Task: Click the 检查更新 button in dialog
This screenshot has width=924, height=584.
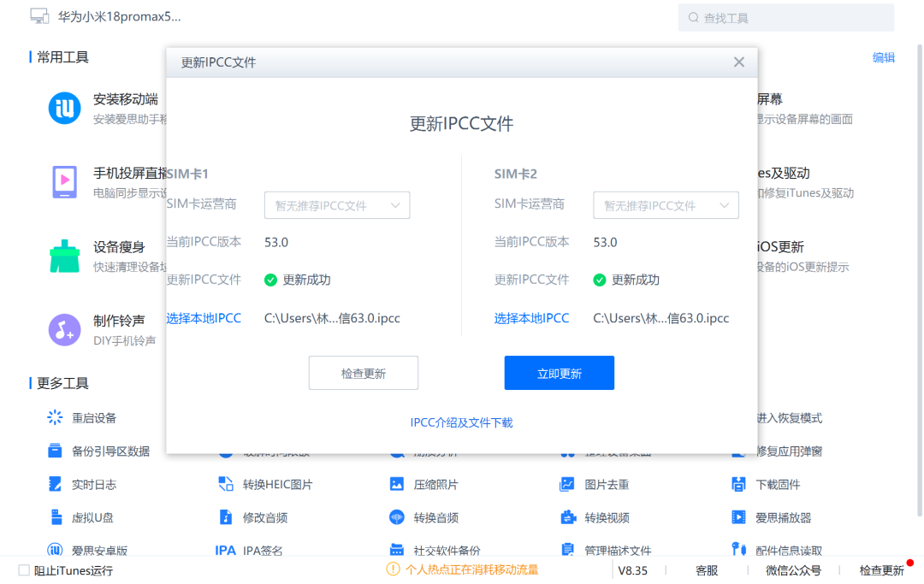Action: tap(363, 373)
